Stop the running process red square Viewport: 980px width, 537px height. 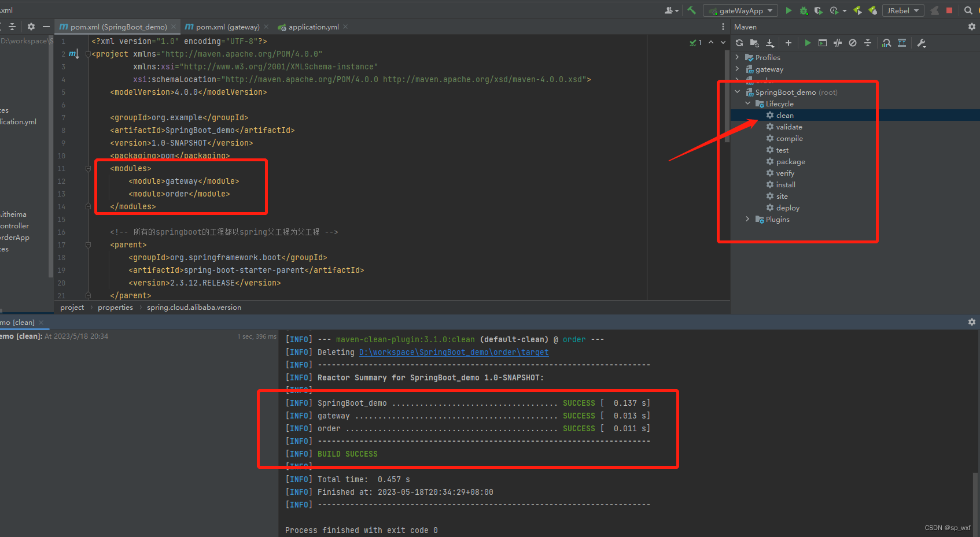pyautogui.click(x=949, y=10)
